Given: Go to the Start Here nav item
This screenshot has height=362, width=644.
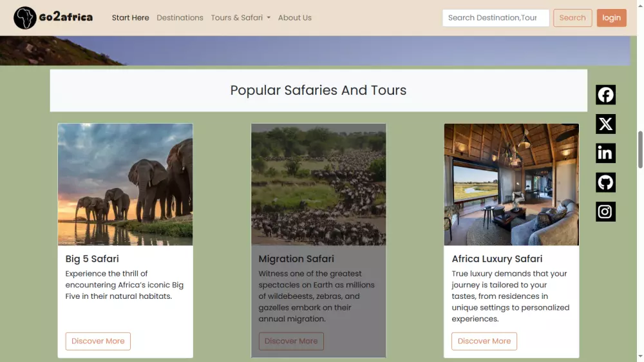Looking at the screenshot, I should (x=130, y=17).
